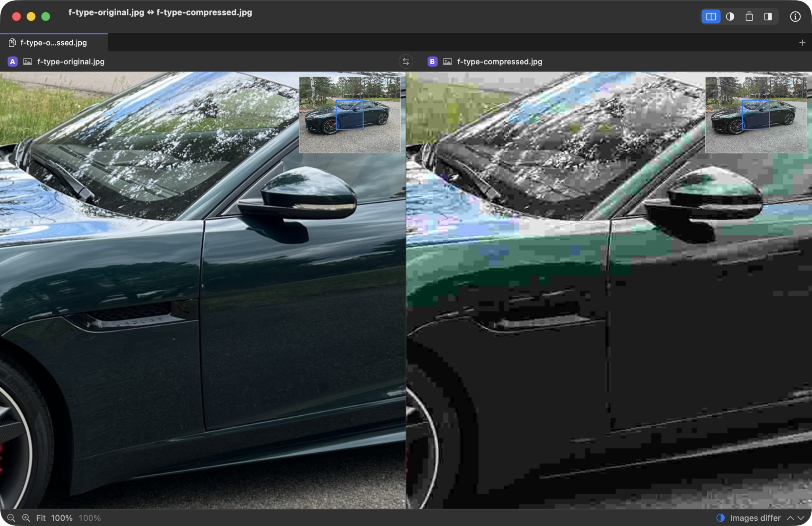Screen dimensions: 812x526
Task: Click image icon beside f-type-compressed.jpg
Action: (447, 61)
